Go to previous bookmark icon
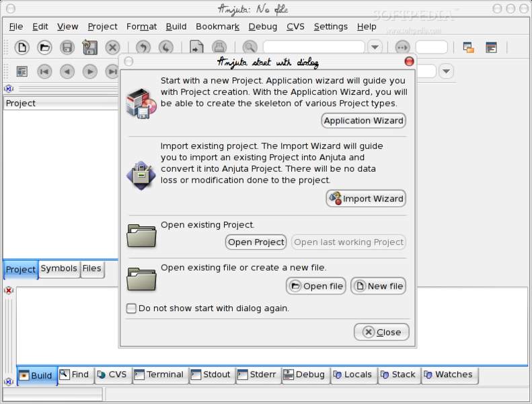The image size is (532, 404). tap(67, 71)
